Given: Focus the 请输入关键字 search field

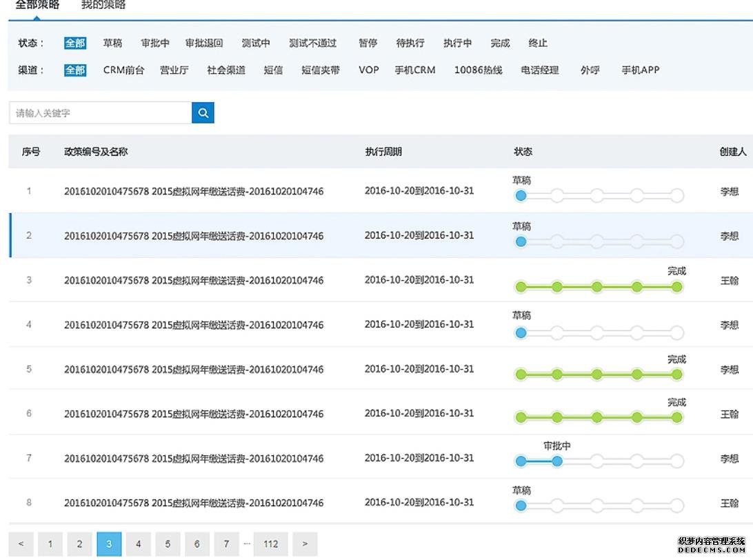Looking at the screenshot, I should 101,113.
